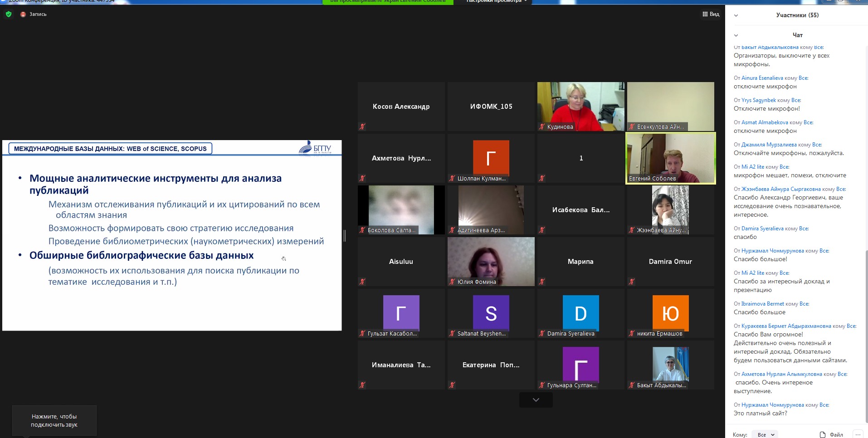Click sender name Нуржамал Чонмурунова in last message
The image size is (868, 438).
point(772,405)
